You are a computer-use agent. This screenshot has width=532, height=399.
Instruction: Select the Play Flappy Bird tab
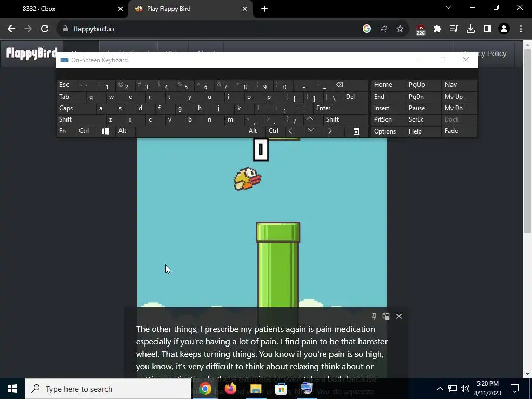click(x=191, y=9)
